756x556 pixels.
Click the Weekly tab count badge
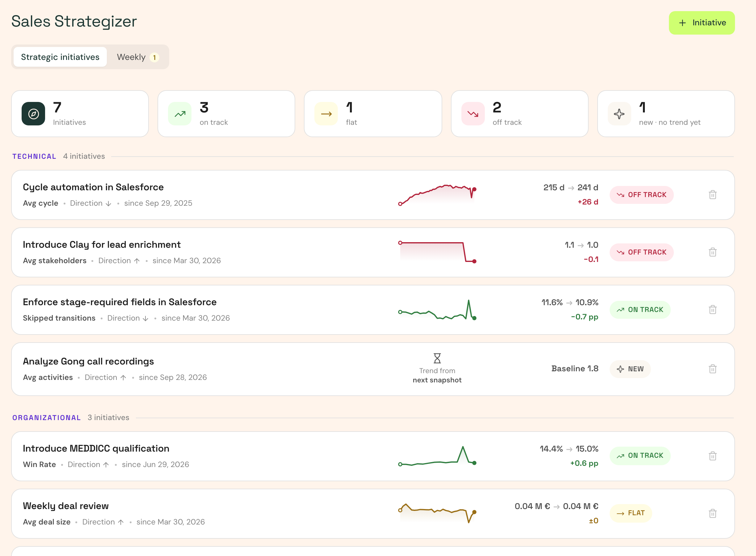tap(154, 57)
